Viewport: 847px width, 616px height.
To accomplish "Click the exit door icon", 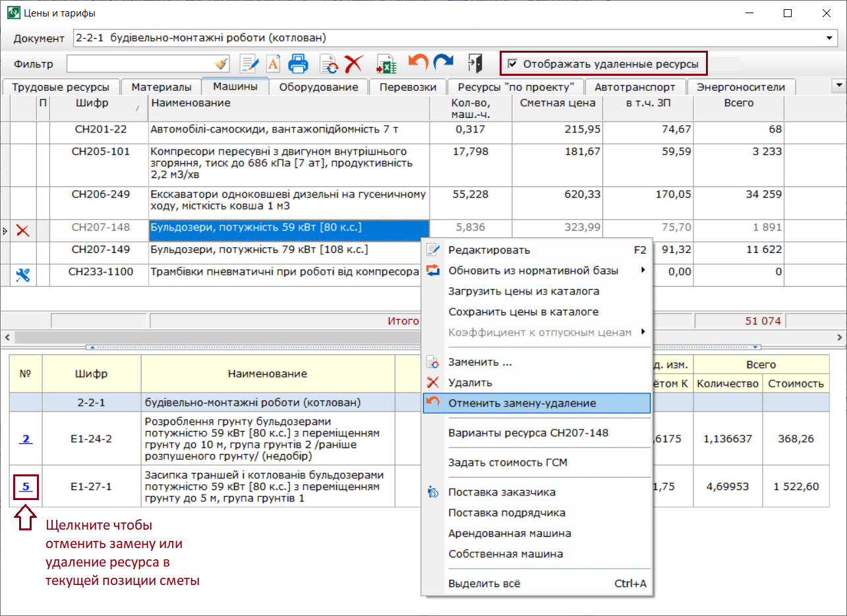I will click(x=475, y=63).
